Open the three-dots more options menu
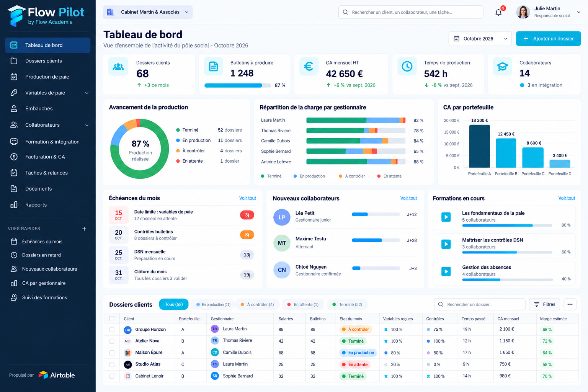Viewport: 588px width, 392px height. tap(570, 304)
